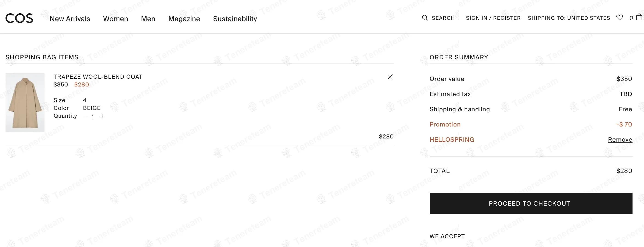Viewport: 644px width, 247px height.
Task: Remove the Trapeze coat with X icon
Action: tap(390, 77)
